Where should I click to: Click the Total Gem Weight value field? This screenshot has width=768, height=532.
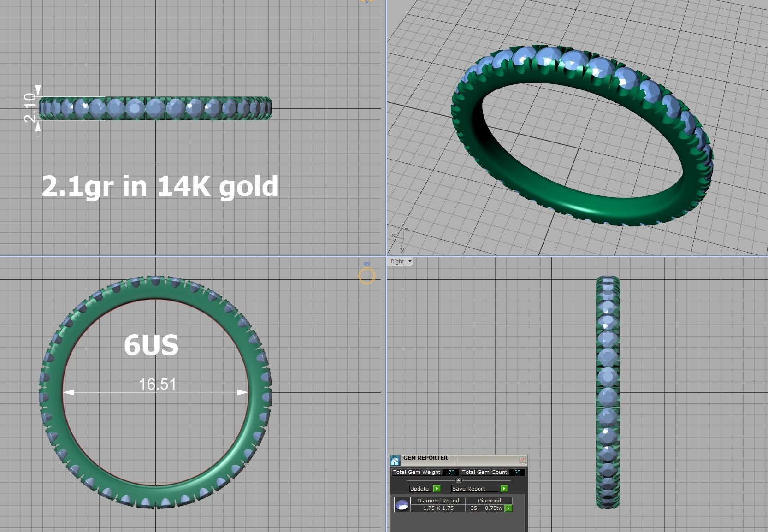click(450, 472)
